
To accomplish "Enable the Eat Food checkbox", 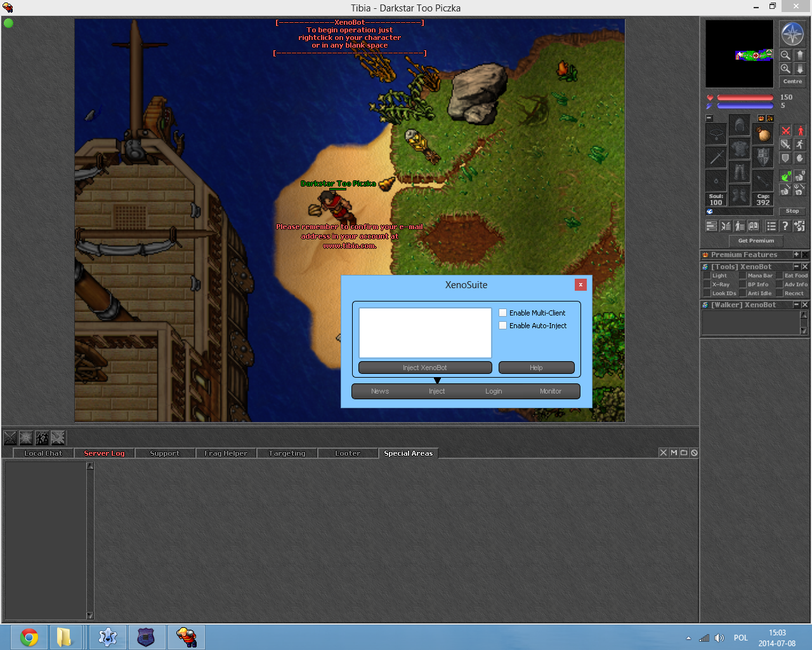I will (x=780, y=275).
